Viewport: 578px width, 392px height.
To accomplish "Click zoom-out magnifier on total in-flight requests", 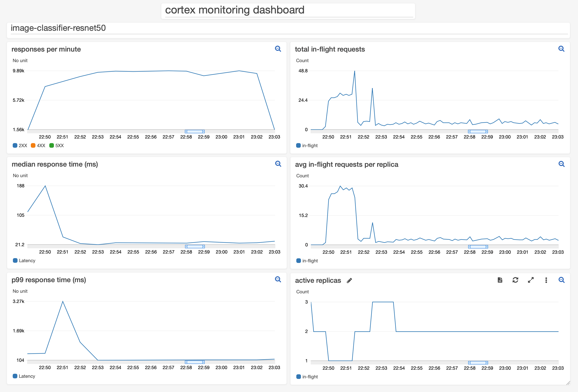I will [x=561, y=49].
